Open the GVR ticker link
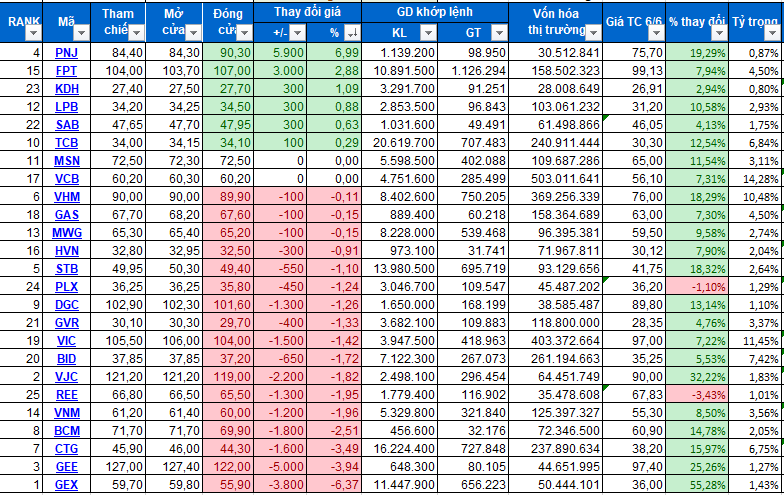The image size is (784, 495). 66,322
